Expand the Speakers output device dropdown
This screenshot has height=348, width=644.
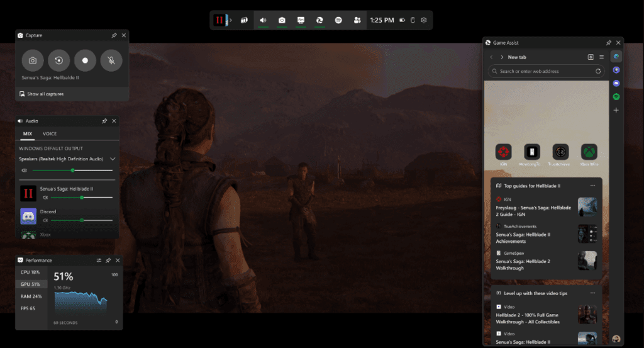[x=113, y=159]
